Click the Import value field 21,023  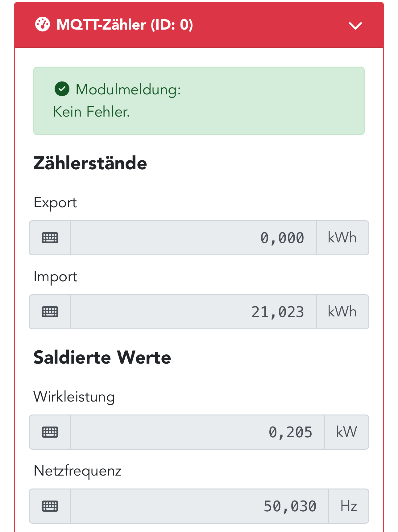(x=193, y=312)
